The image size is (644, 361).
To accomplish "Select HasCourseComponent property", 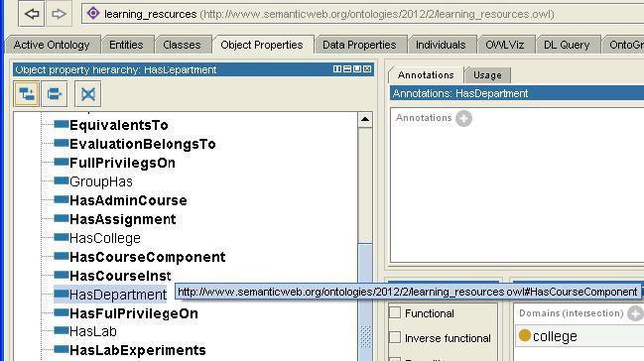I will (x=148, y=257).
